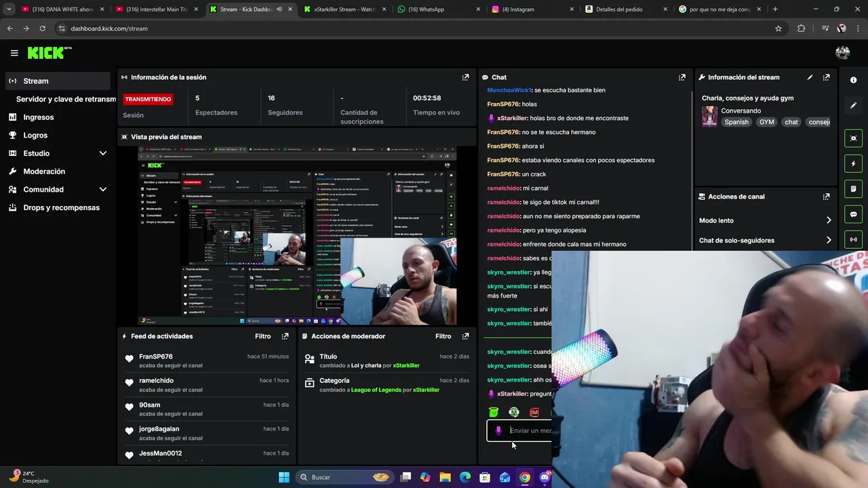
Task: Pop out the Acciones de canal panel
Action: [x=826, y=197]
